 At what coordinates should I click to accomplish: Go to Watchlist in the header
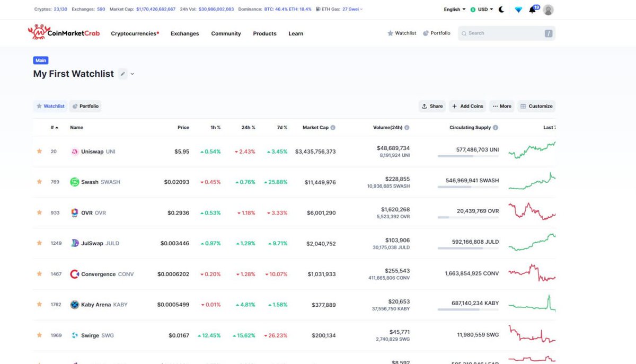pos(402,33)
